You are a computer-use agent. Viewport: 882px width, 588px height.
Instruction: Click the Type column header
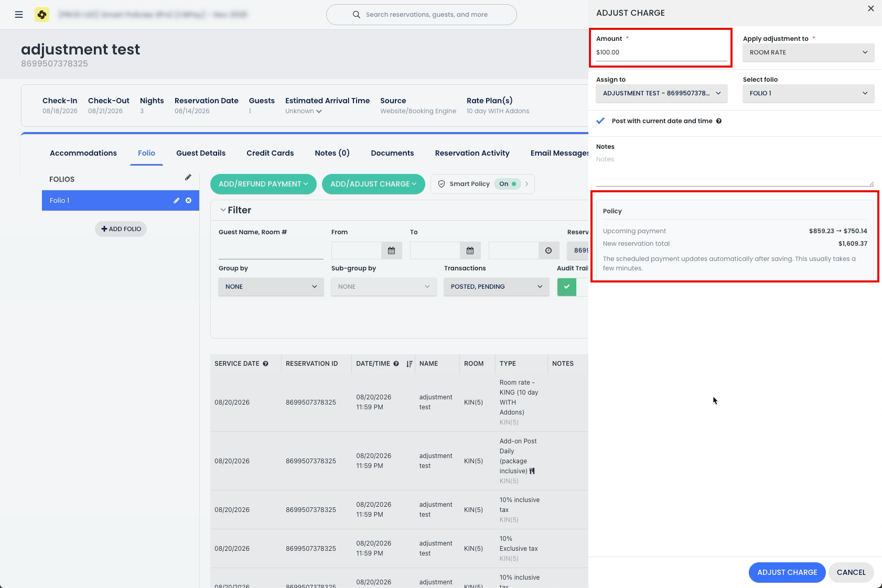click(x=508, y=364)
